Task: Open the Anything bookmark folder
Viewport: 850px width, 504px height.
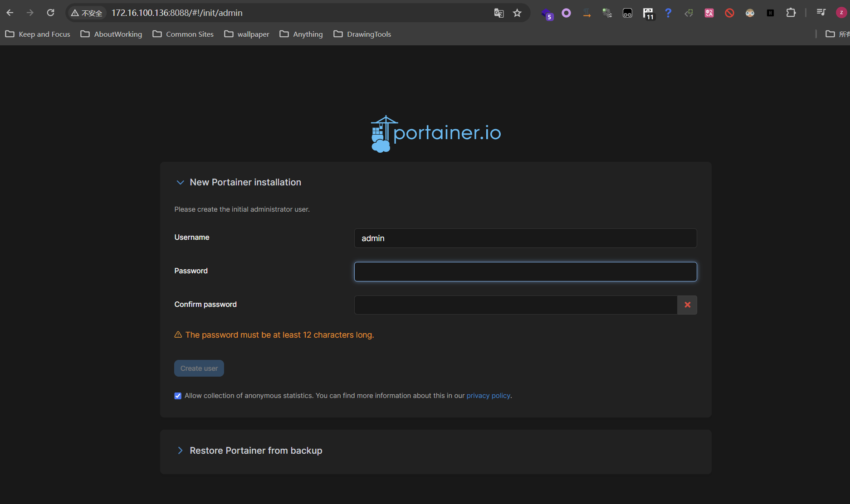Action: pyautogui.click(x=301, y=34)
